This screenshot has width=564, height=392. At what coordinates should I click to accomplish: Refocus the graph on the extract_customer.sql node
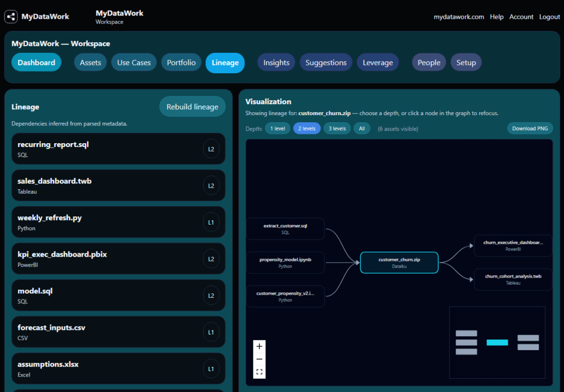(285, 228)
